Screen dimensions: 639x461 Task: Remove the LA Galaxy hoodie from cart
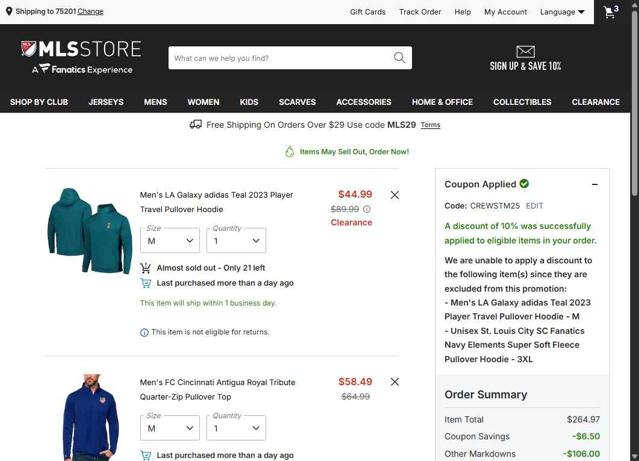pyautogui.click(x=394, y=195)
